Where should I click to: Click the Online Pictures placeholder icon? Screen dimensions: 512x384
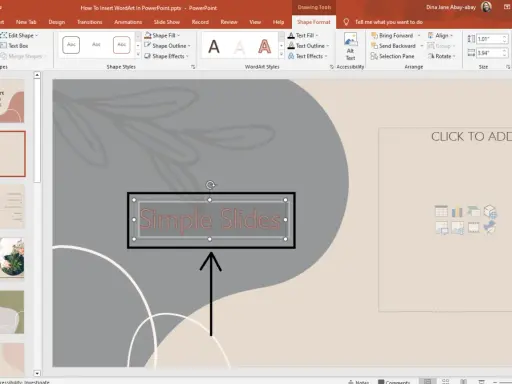click(457, 228)
